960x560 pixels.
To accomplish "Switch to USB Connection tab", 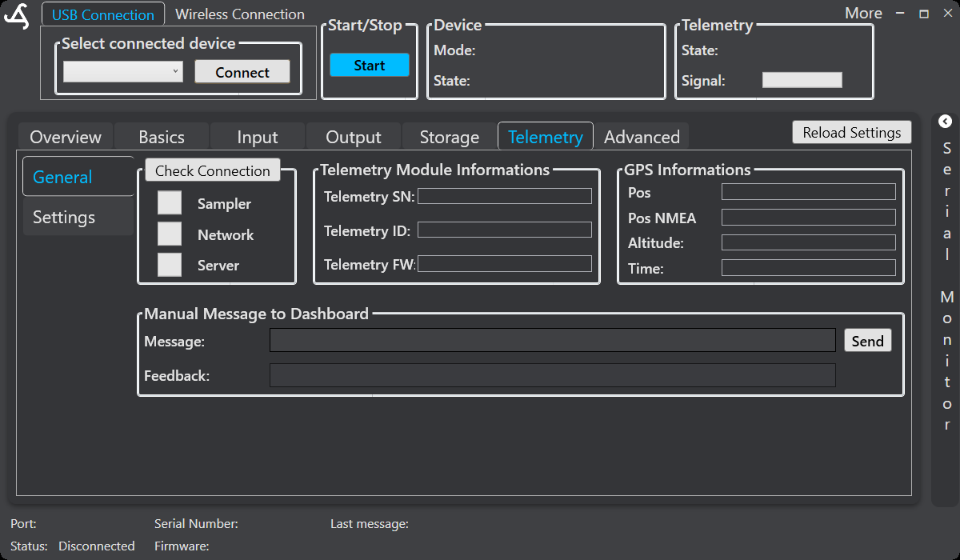I will point(103,14).
